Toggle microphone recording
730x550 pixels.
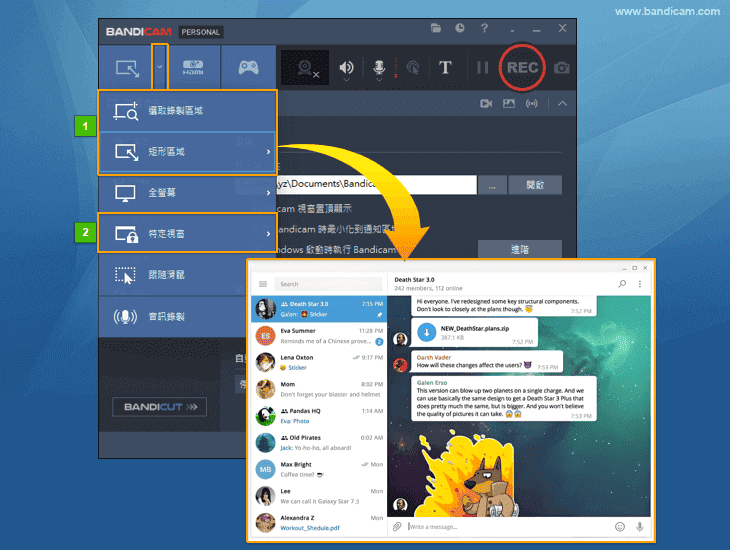379,68
